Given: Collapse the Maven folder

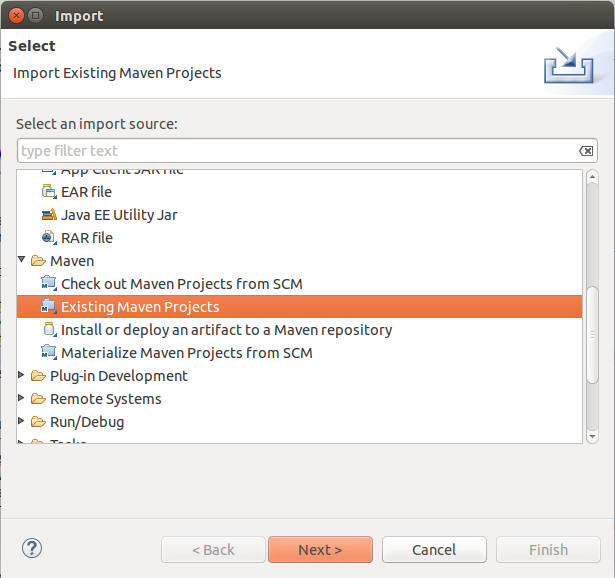Looking at the screenshot, I should [23, 261].
